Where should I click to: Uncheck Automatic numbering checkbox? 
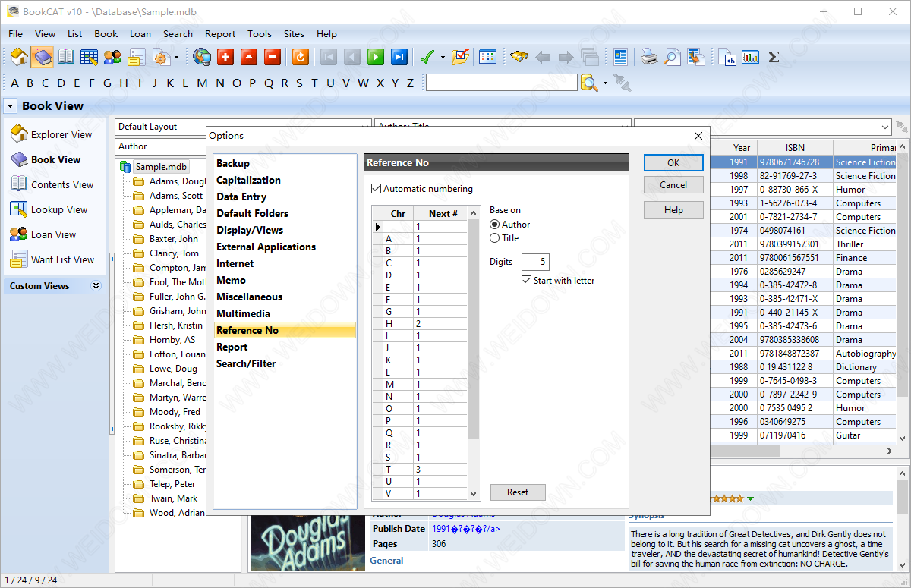[376, 189]
